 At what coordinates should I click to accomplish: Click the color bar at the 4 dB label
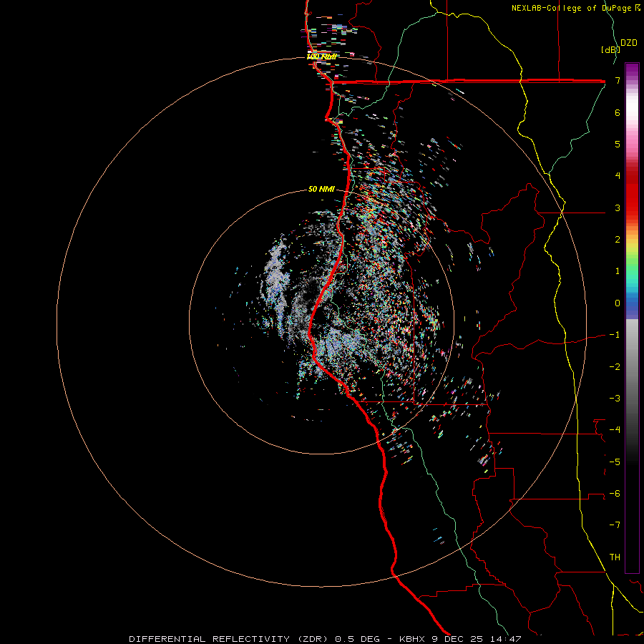point(618,176)
